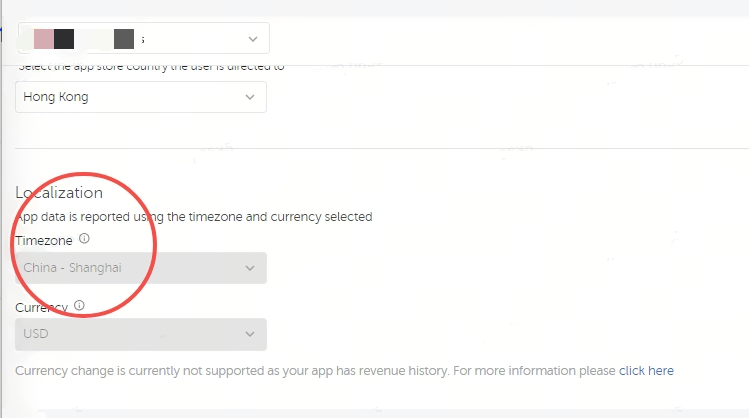This screenshot has height=418, width=749.
Task: Click the chevron in the Timezone field
Action: click(250, 268)
